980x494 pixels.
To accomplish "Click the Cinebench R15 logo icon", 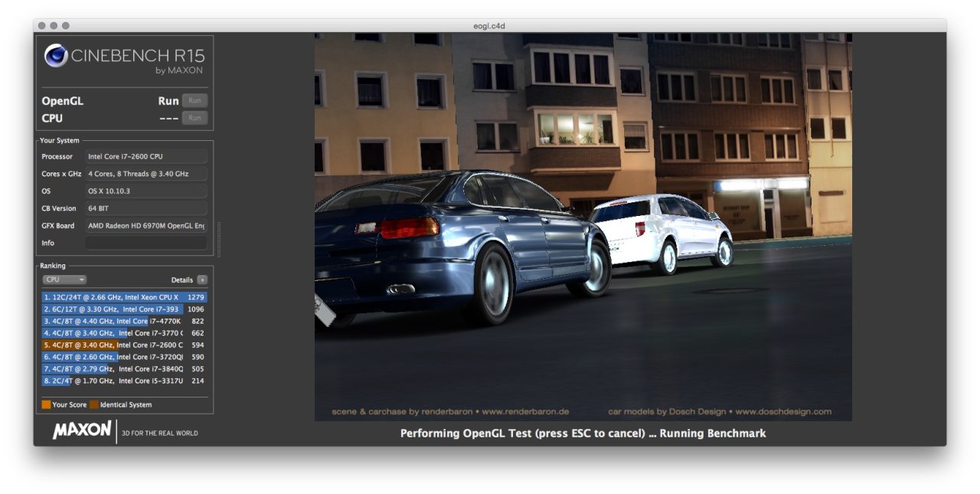I will (x=56, y=56).
